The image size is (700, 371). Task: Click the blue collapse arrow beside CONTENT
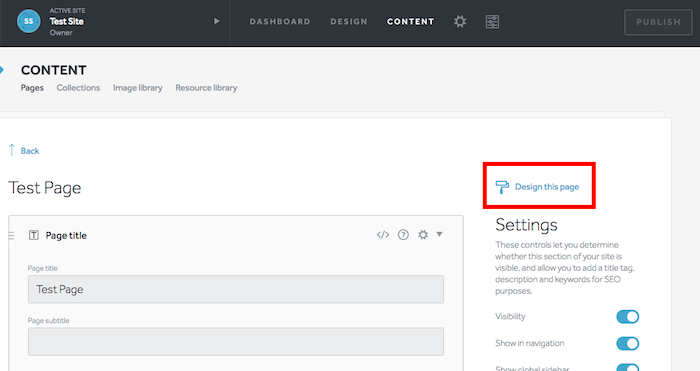(x=1, y=70)
